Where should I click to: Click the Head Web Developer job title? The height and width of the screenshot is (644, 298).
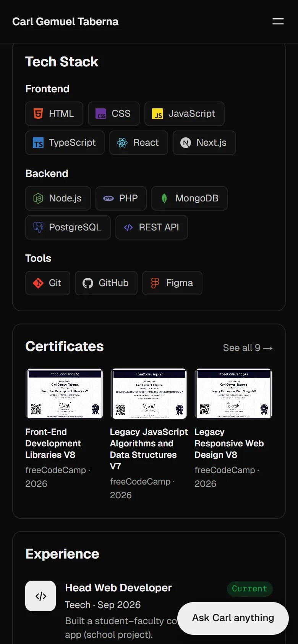[118, 588]
